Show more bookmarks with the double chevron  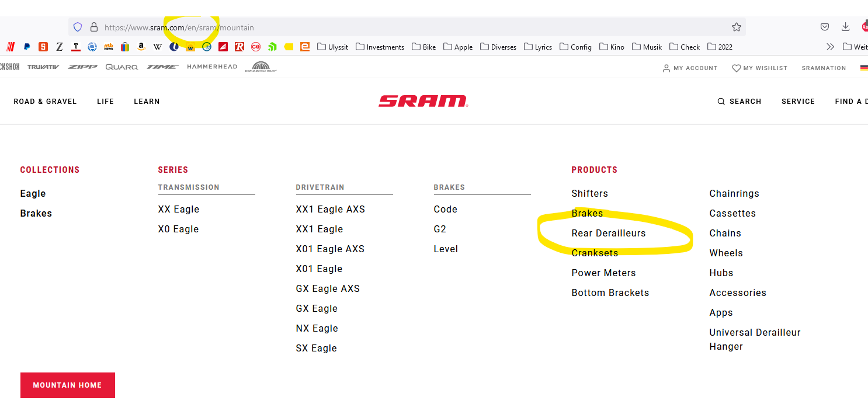[x=830, y=47]
